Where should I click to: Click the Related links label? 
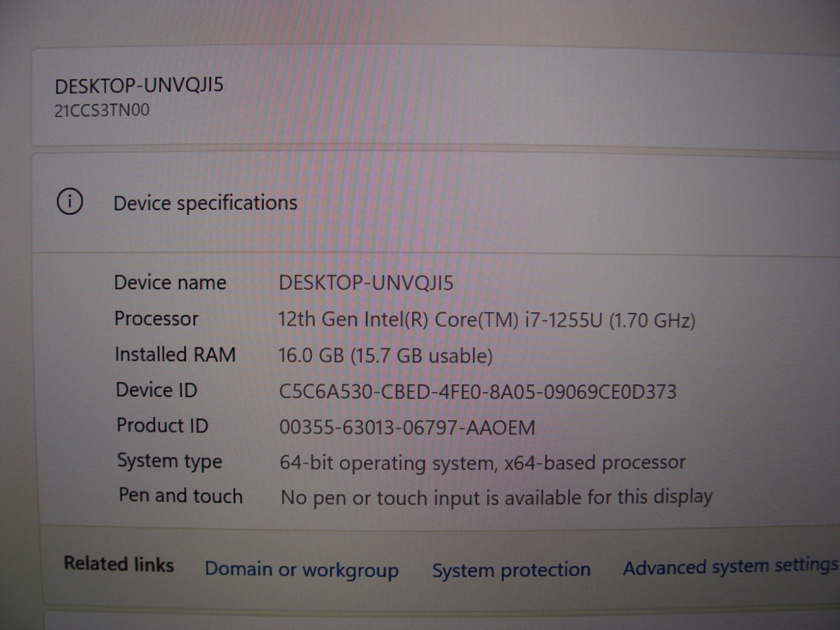click(x=119, y=564)
